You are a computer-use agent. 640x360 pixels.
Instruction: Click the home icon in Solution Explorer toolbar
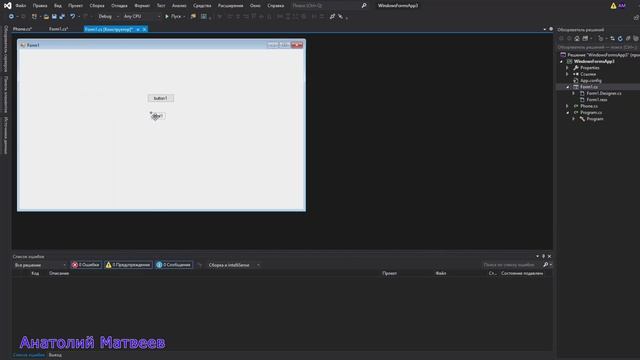tap(577, 38)
